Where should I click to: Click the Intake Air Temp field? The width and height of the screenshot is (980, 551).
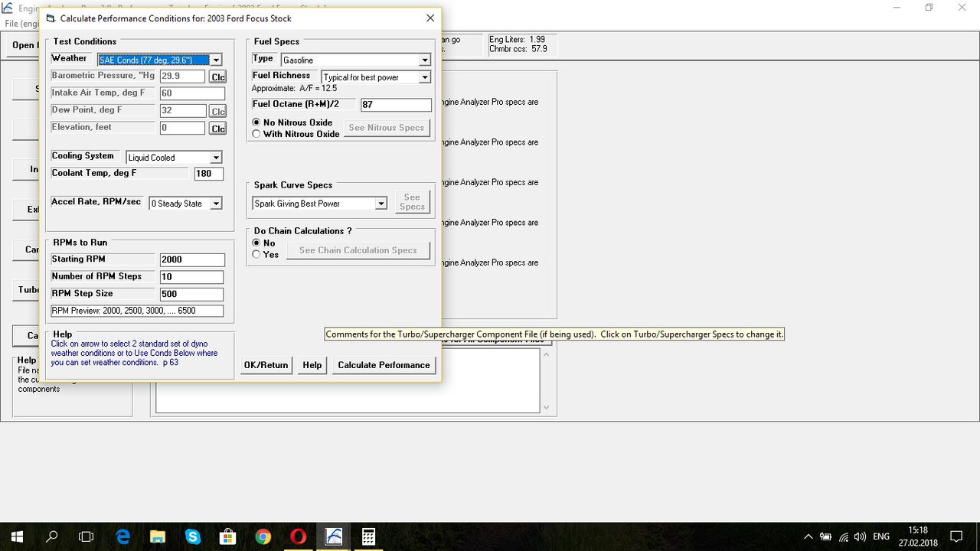pos(192,93)
